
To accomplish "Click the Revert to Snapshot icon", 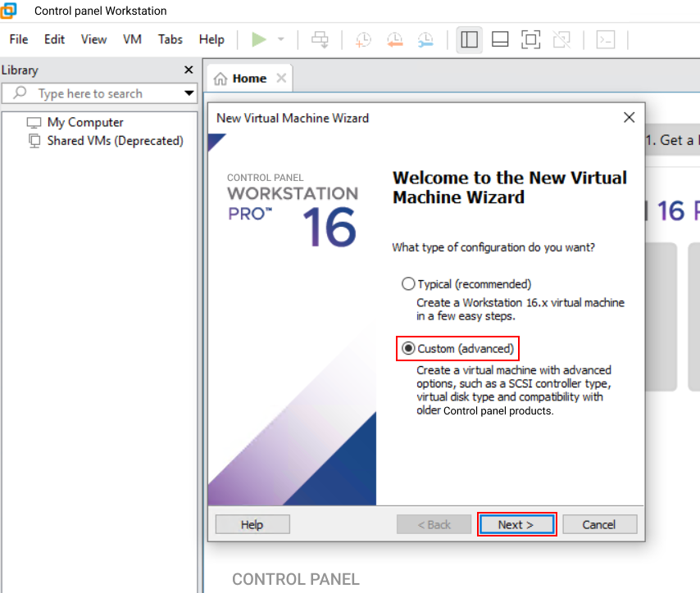I will tap(394, 39).
